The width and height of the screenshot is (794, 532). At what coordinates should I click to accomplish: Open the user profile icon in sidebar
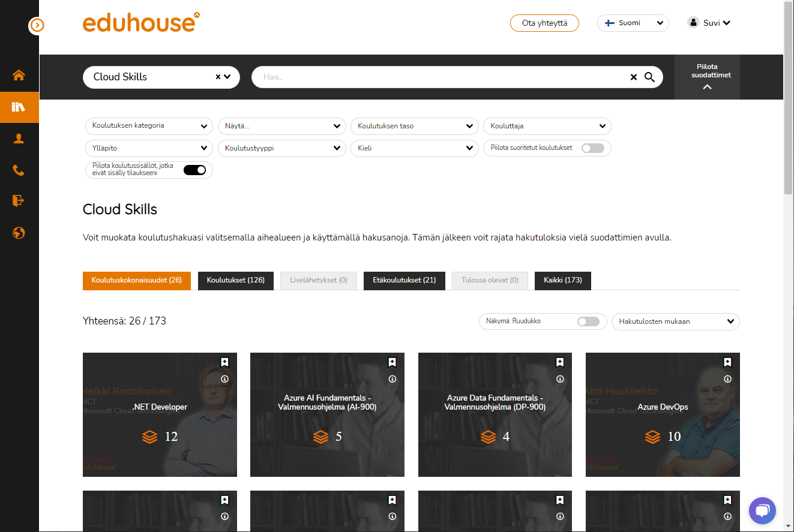point(19,139)
